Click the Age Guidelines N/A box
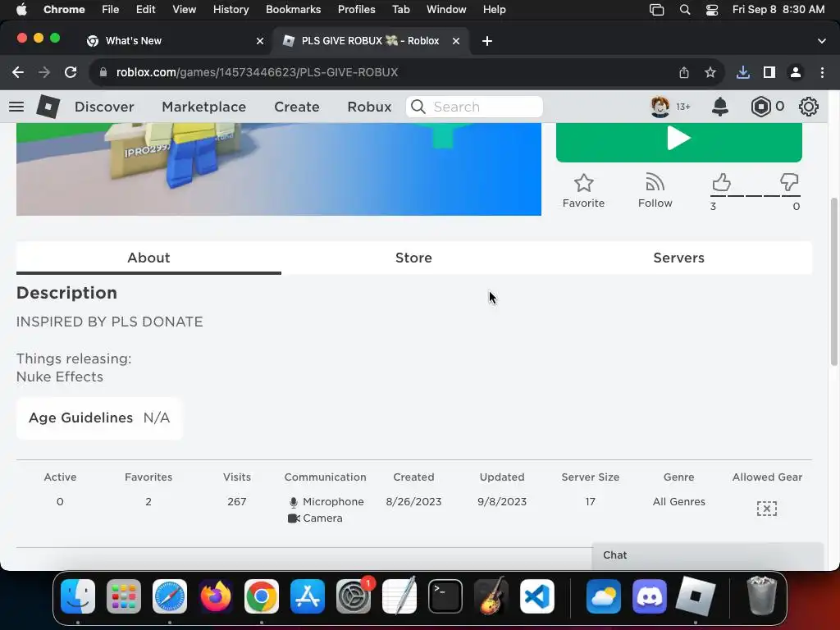 pyautogui.click(x=99, y=418)
